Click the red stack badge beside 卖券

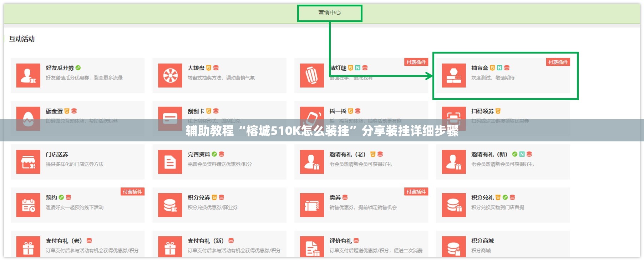345,197
